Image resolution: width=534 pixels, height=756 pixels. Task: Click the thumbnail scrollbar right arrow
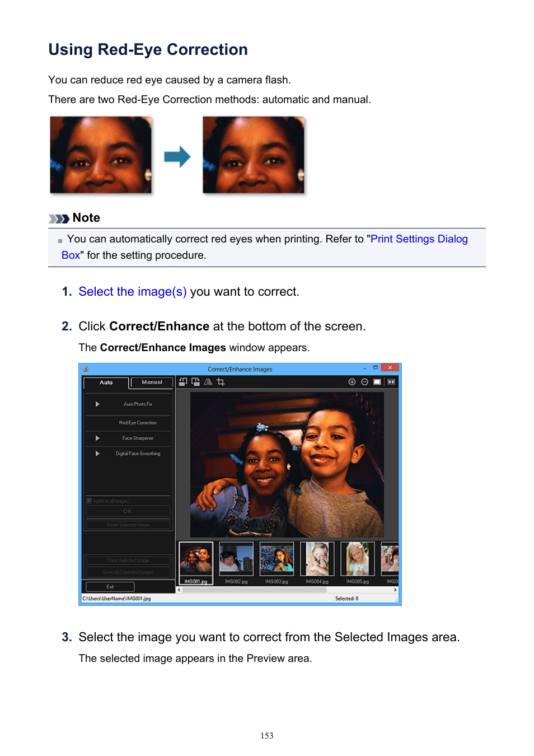click(395, 590)
